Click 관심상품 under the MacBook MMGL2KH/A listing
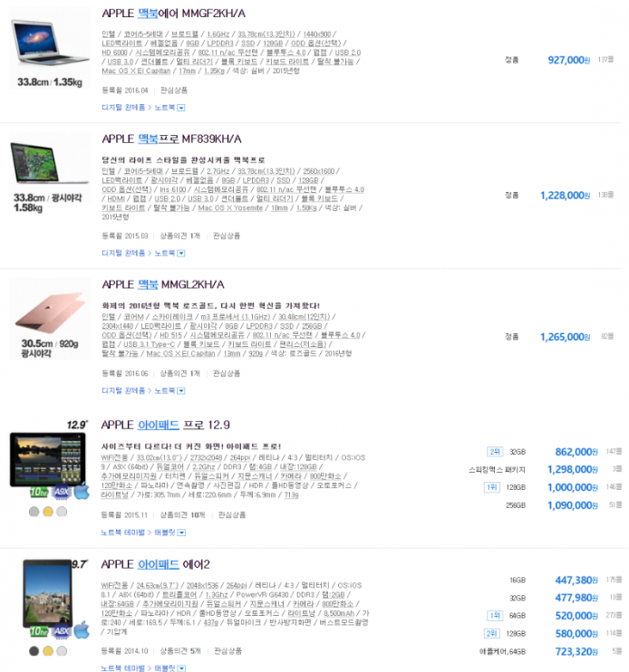Image resolution: width=629 pixels, height=672 pixels. coord(227,373)
